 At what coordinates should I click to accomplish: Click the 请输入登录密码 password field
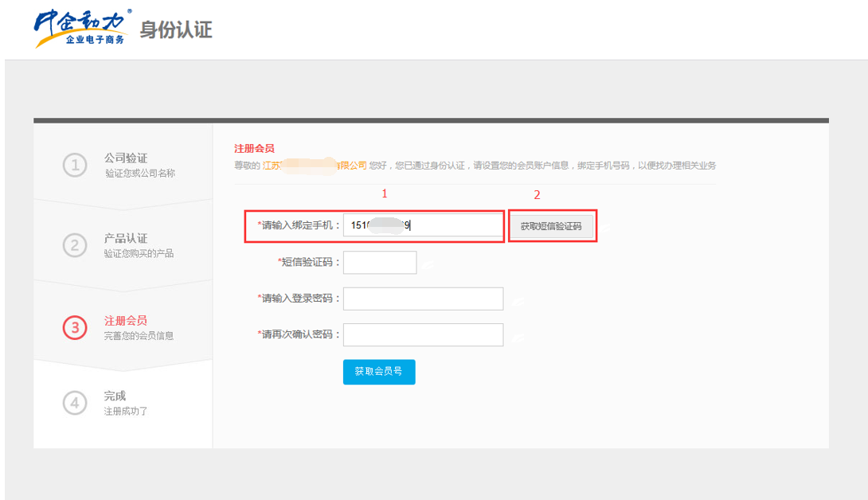pos(423,299)
